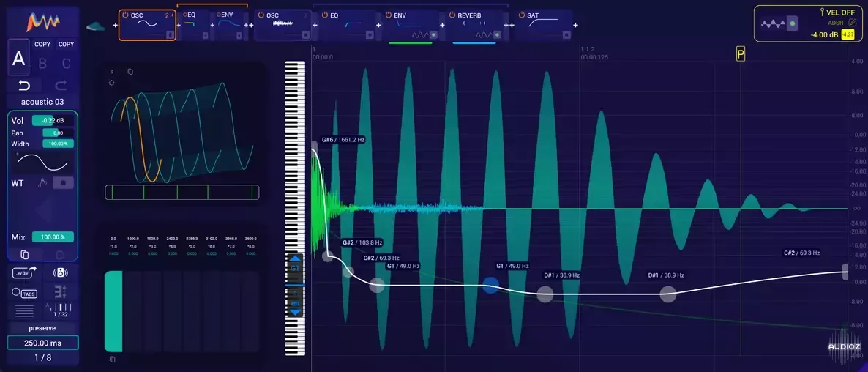Select slot A
The width and height of the screenshot is (868, 372).
pyautogui.click(x=19, y=58)
